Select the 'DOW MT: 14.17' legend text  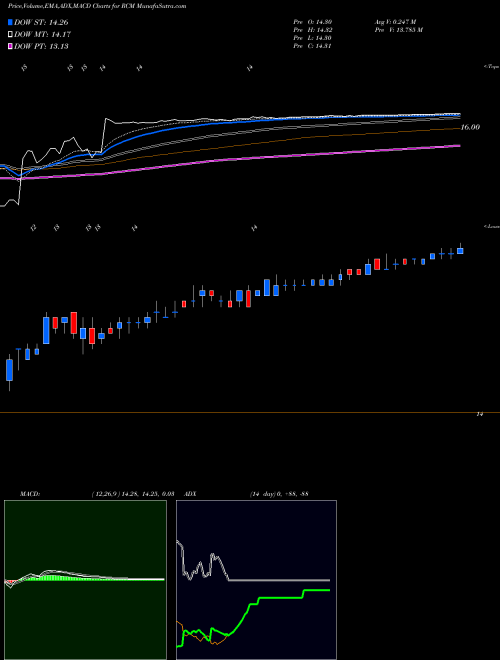pos(42,35)
